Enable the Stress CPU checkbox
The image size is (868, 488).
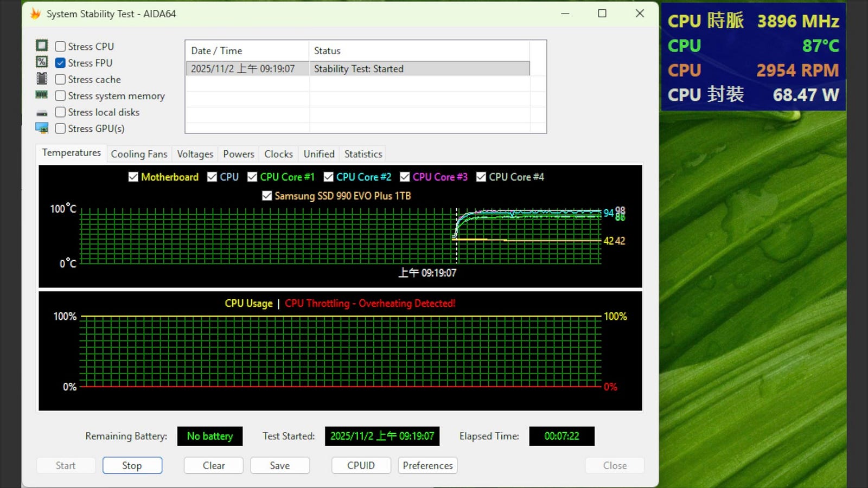click(x=60, y=47)
